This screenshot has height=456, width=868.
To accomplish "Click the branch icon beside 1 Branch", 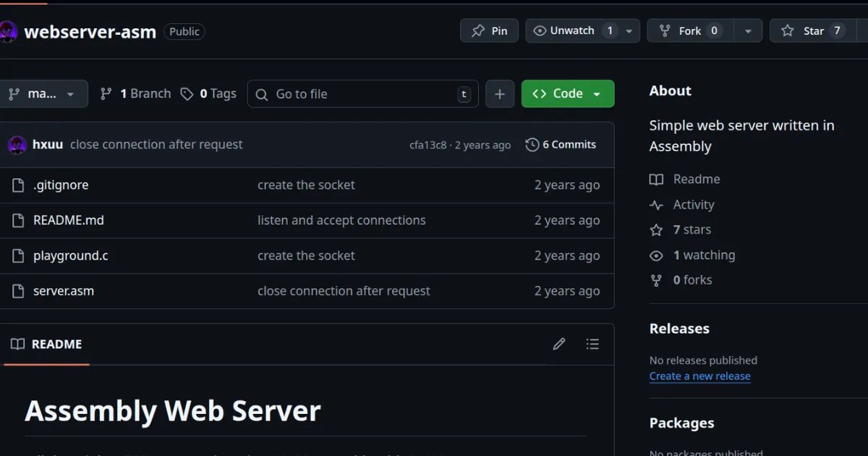I will pos(106,94).
